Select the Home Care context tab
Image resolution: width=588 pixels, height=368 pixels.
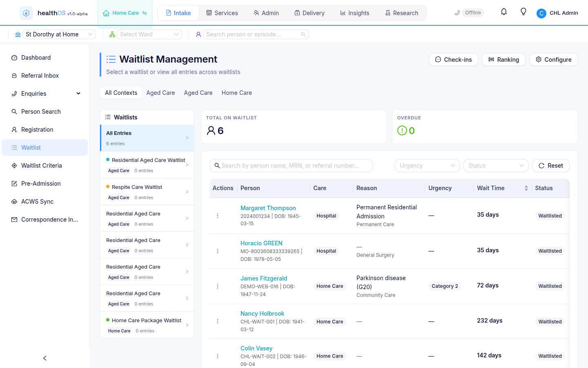tap(237, 93)
